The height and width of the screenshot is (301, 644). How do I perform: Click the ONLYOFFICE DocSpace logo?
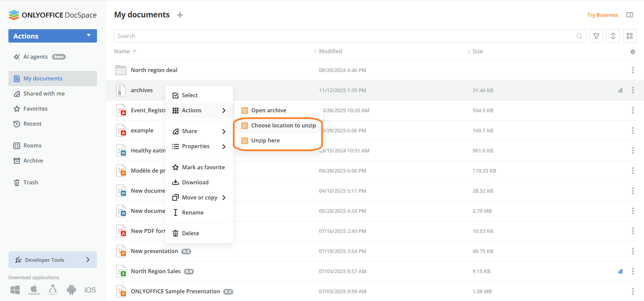52,15
